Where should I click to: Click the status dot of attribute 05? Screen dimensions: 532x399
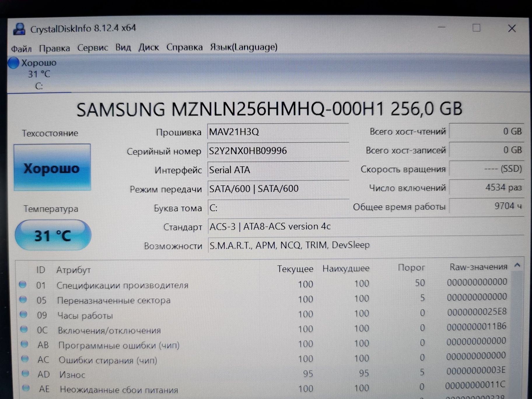pyautogui.click(x=23, y=299)
